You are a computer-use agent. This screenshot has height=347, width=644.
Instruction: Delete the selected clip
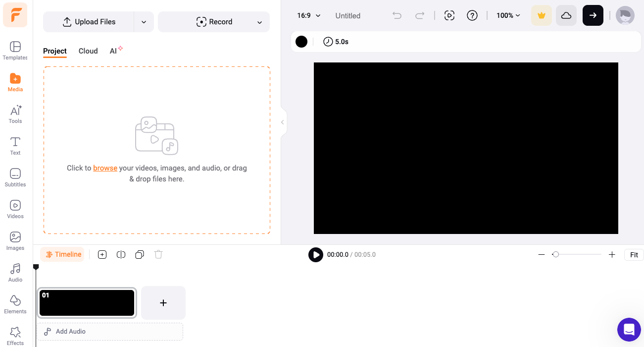[x=158, y=254]
